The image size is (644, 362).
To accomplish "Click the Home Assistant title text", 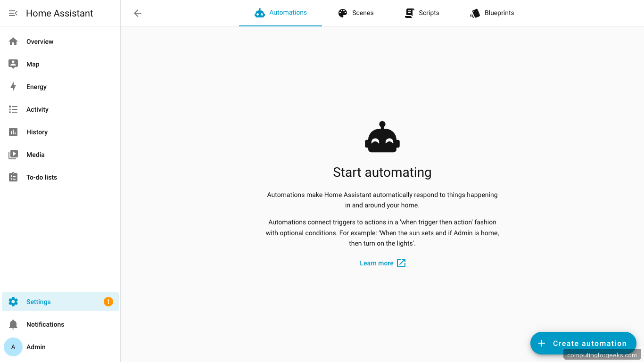I will (59, 13).
